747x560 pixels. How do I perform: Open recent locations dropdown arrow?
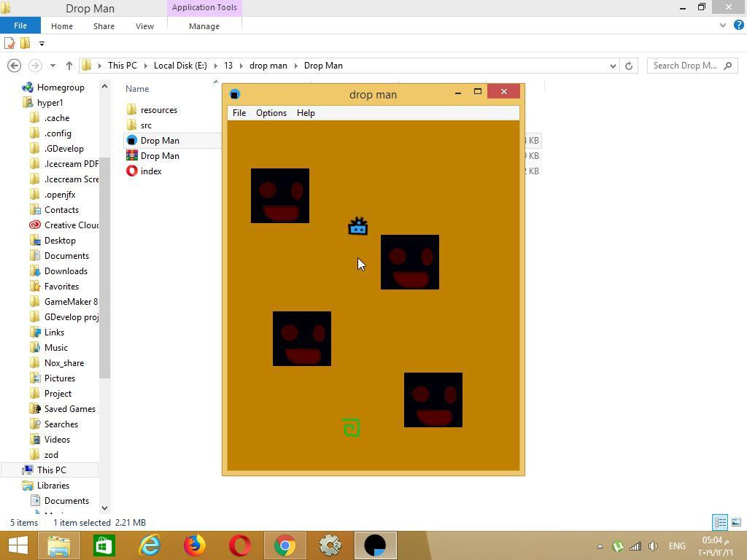pos(53,66)
